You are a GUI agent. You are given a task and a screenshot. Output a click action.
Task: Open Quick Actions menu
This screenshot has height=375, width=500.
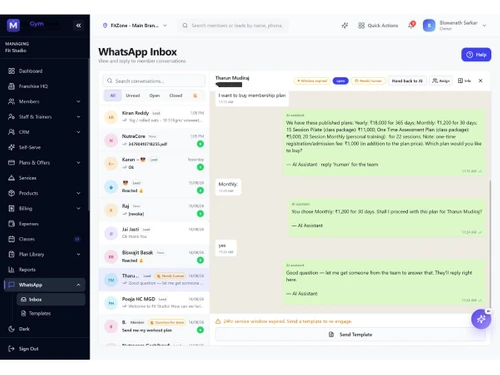pyautogui.click(x=378, y=25)
